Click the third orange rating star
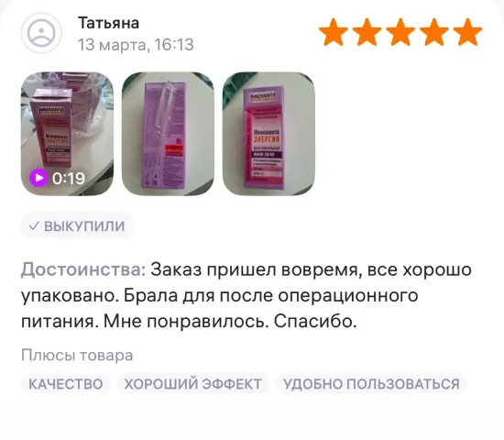 point(400,31)
